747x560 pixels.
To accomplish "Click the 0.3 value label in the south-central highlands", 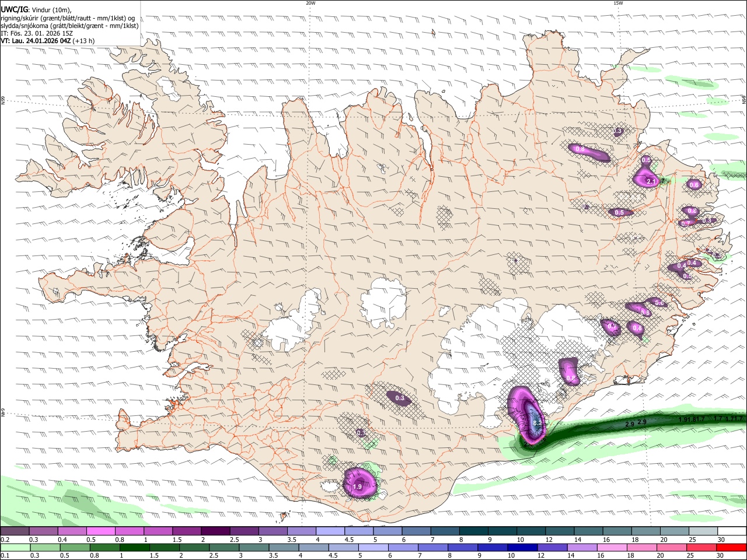I will (400, 398).
